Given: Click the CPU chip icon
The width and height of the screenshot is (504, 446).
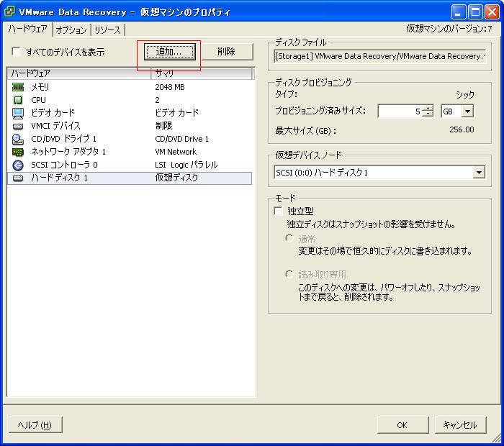Looking at the screenshot, I should tap(18, 100).
